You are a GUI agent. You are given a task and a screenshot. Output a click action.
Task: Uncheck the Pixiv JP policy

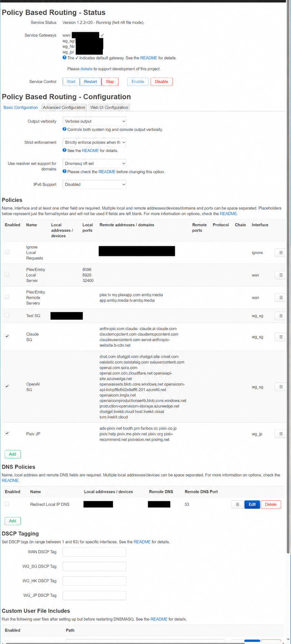(x=7, y=433)
